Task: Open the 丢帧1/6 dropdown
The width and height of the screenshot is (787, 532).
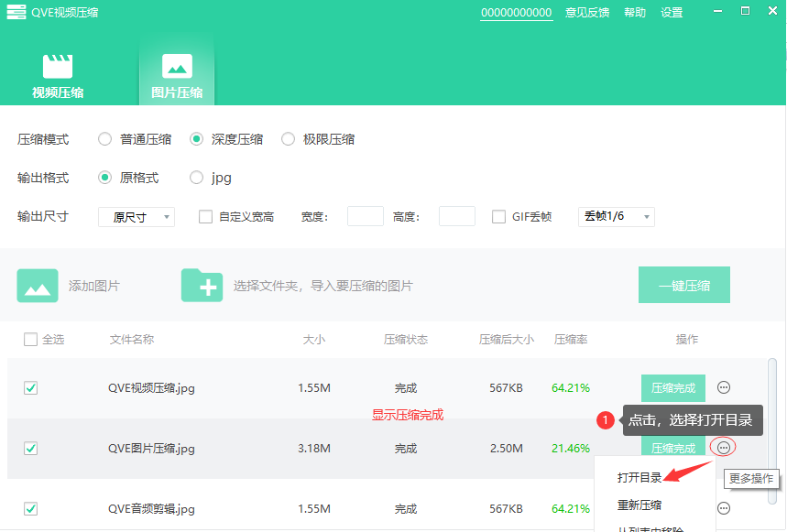Action: point(617,217)
